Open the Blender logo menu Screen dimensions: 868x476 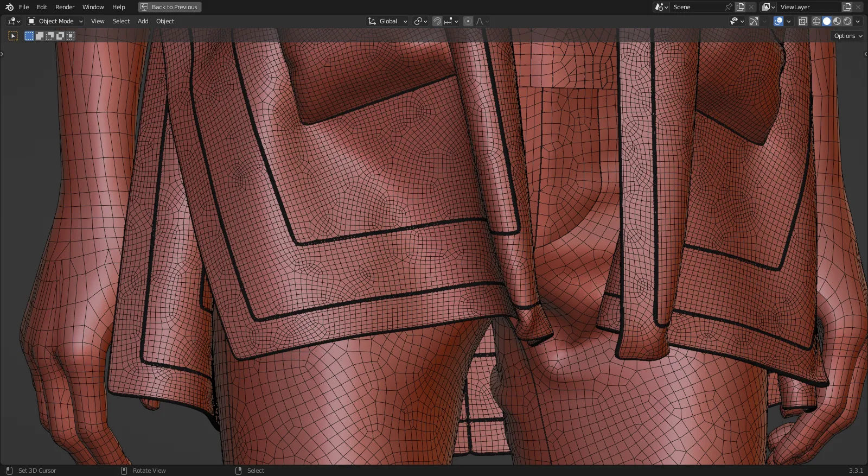[x=9, y=7]
